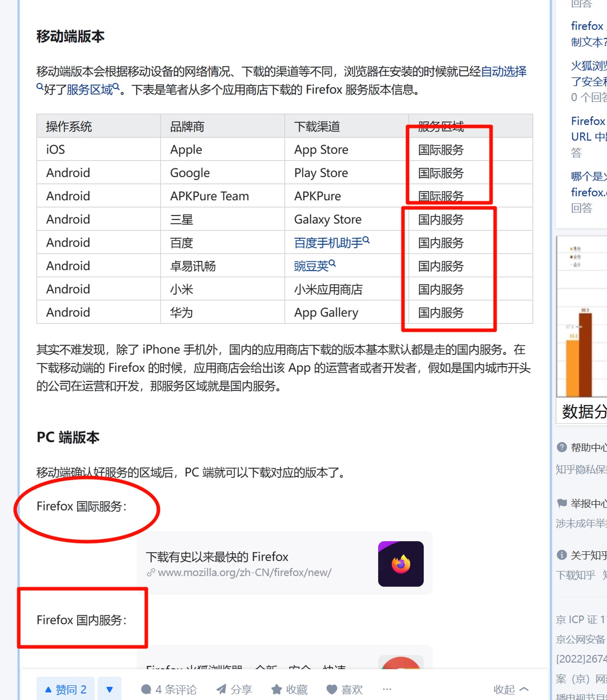Screen dimensions: 607x700
Task: Open the 帮助中心 help link
Action: (588, 447)
